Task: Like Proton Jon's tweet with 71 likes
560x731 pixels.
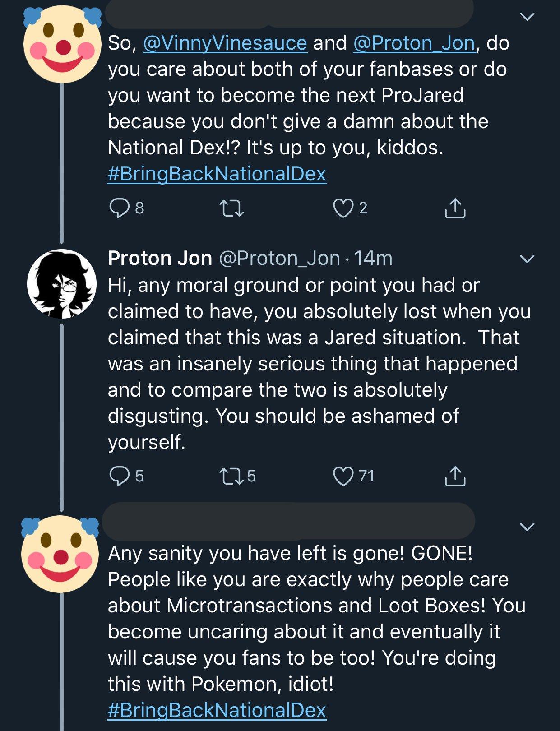Action: coord(343,476)
